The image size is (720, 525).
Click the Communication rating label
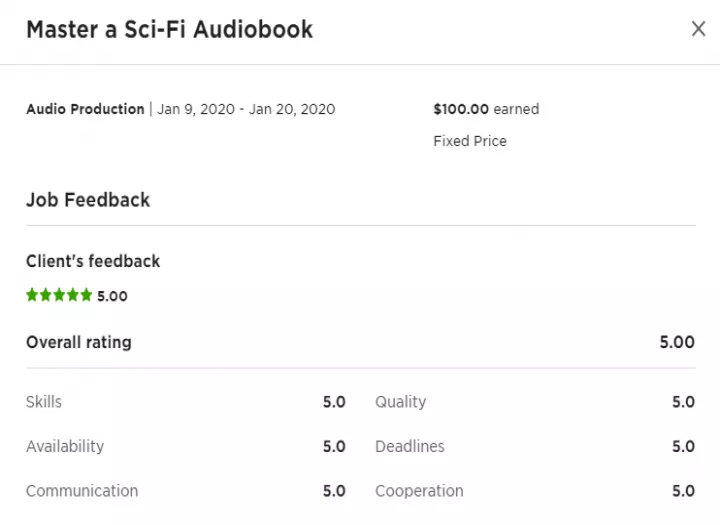(82, 491)
